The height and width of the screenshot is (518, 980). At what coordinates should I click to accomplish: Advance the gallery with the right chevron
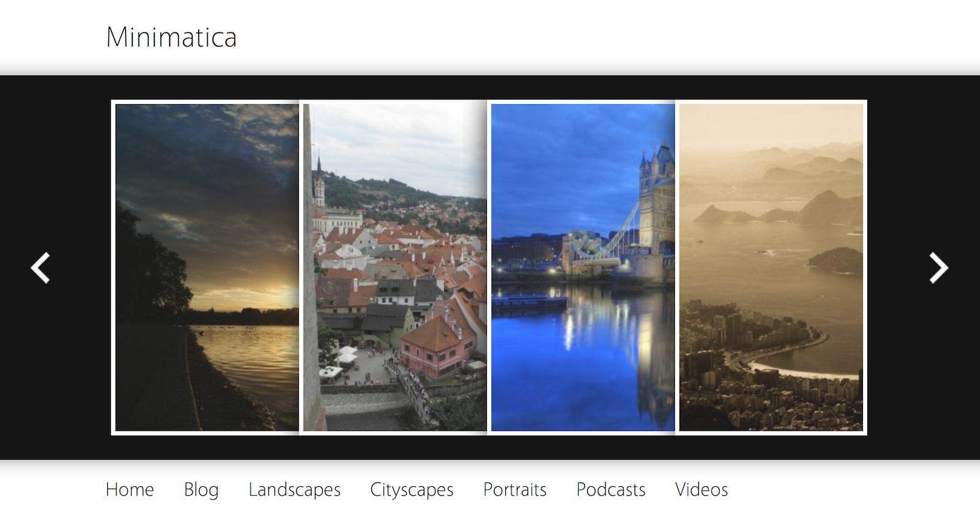pos(938,268)
